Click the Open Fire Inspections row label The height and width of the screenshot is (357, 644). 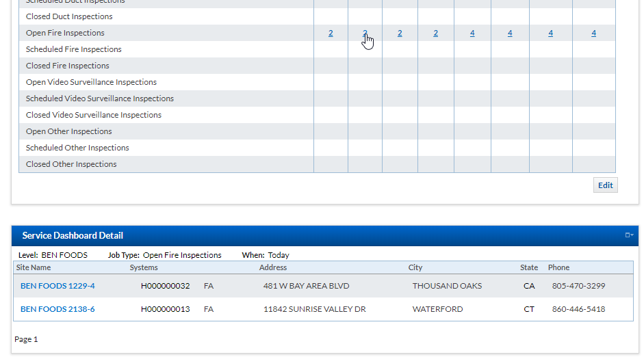(65, 33)
